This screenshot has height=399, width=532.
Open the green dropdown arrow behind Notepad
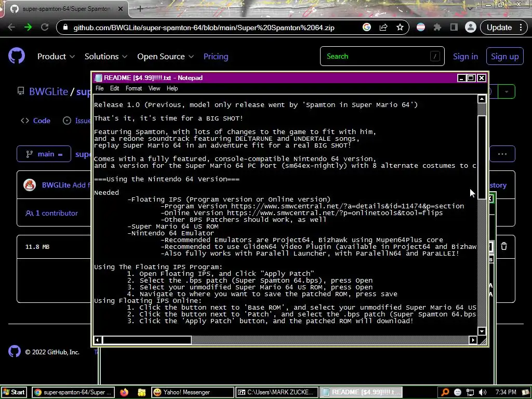[x=507, y=91]
